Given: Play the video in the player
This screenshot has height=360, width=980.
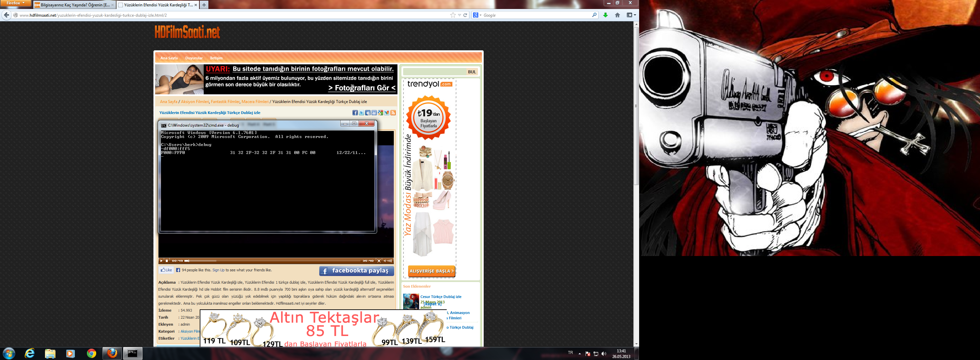Looking at the screenshot, I should click(161, 261).
